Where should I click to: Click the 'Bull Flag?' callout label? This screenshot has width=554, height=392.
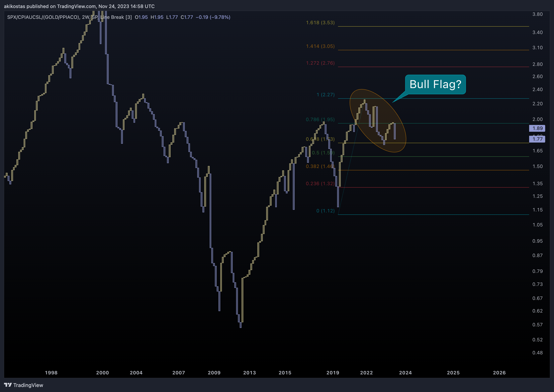point(435,84)
